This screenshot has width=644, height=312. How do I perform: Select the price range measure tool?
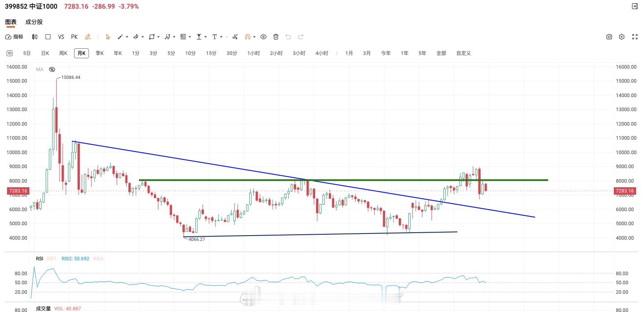pos(199,37)
